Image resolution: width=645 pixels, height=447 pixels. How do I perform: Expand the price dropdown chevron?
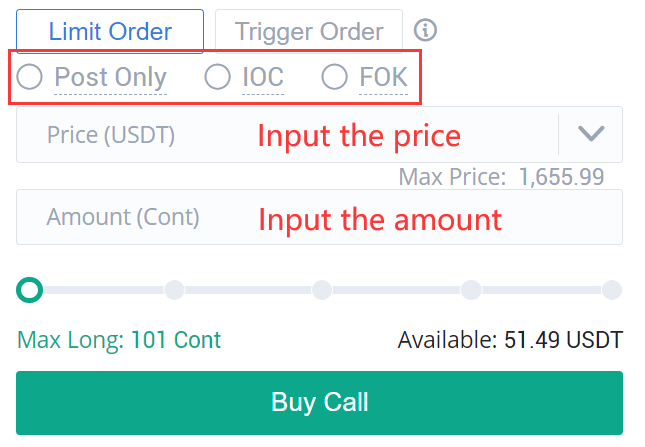pyautogui.click(x=591, y=134)
